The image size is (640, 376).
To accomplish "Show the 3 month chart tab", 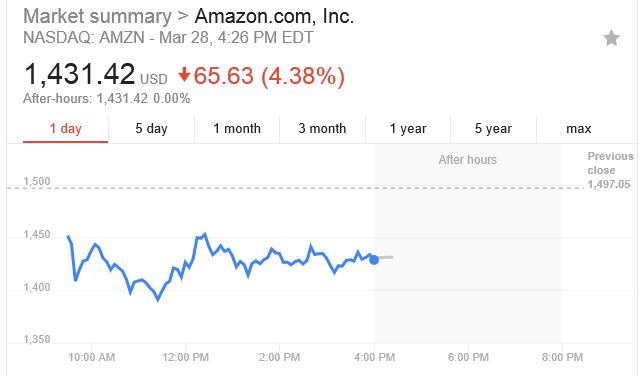I will (x=322, y=129).
